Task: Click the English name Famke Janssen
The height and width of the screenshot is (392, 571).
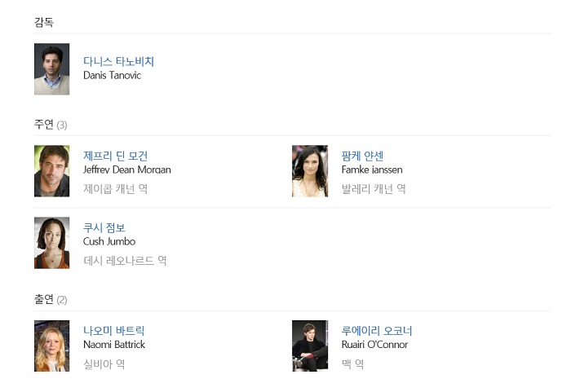Action: (x=372, y=170)
